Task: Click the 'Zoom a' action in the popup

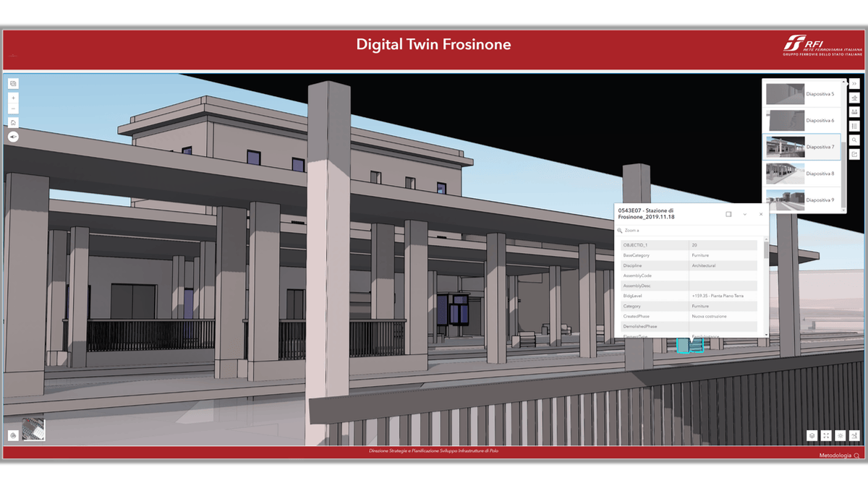Action: tap(629, 231)
